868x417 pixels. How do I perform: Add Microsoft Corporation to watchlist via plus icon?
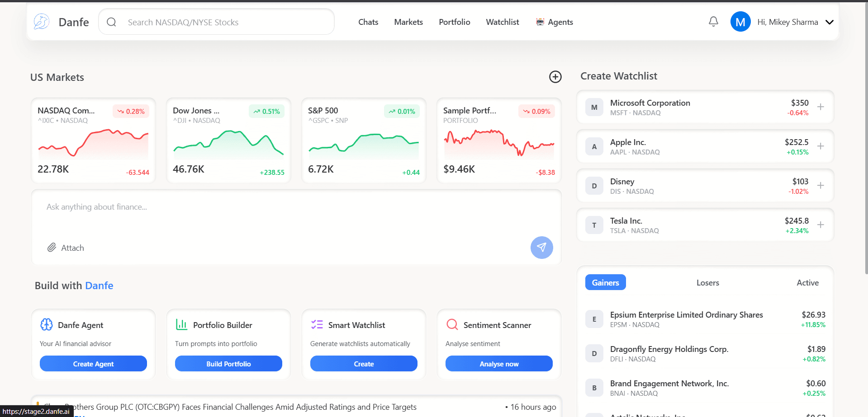(x=821, y=107)
